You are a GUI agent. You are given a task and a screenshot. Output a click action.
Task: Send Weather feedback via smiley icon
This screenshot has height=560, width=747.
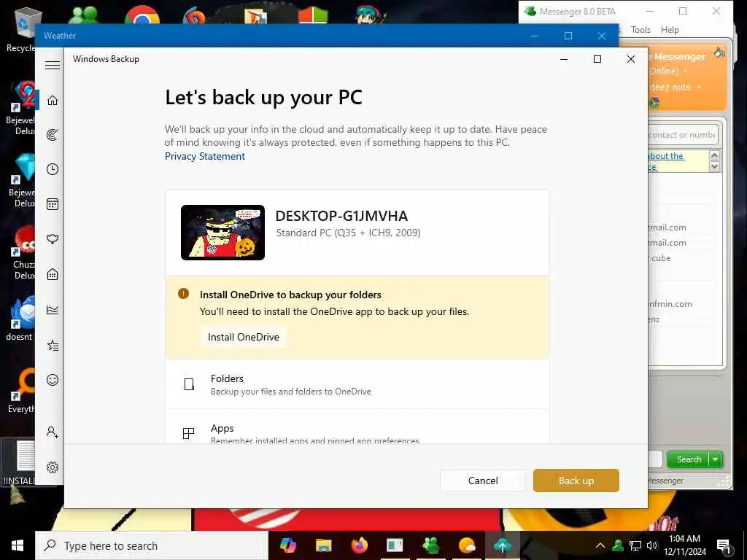53,379
